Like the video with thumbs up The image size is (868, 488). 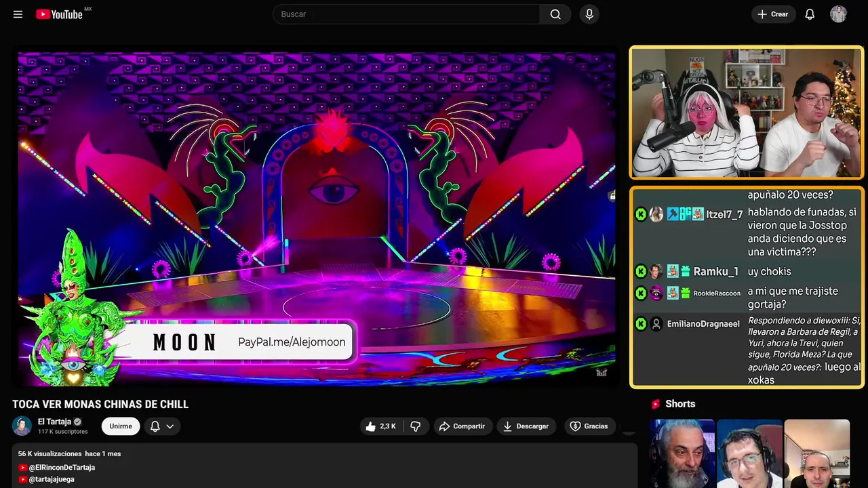tap(381, 426)
